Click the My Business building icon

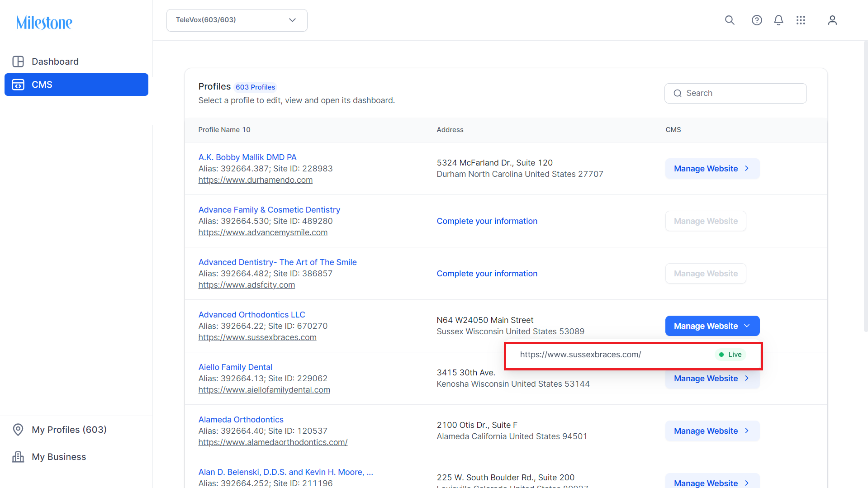[x=18, y=457]
